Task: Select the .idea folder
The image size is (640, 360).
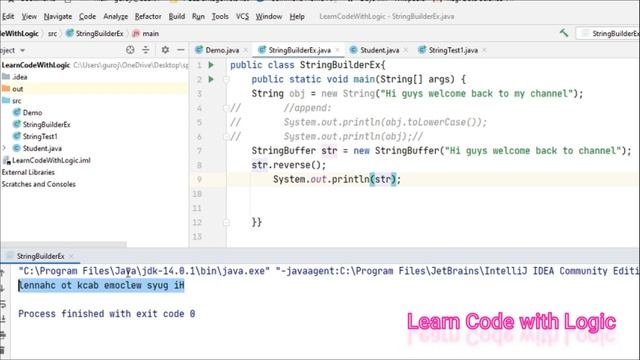Action: click(x=15, y=77)
